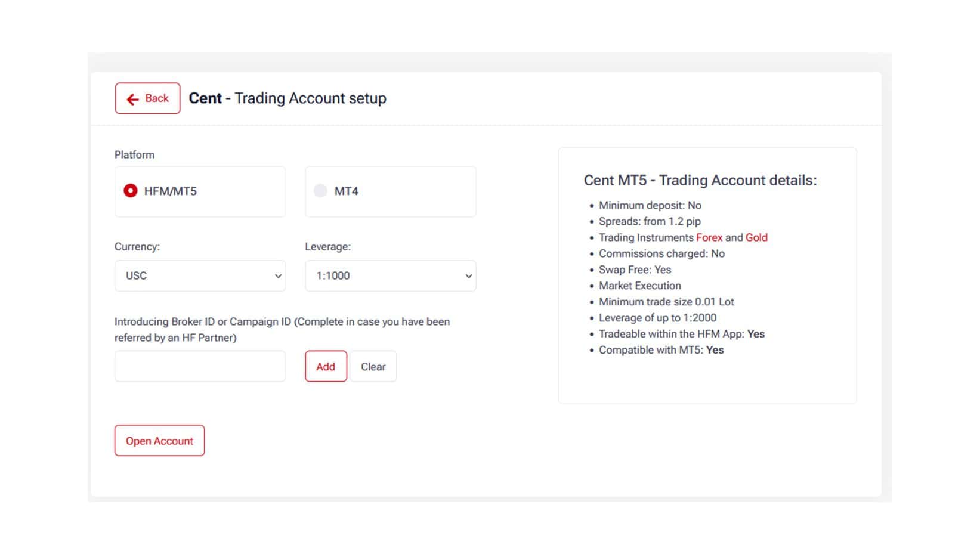
Task: Click 'Tradeable within the HFM App' line
Action: click(682, 334)
